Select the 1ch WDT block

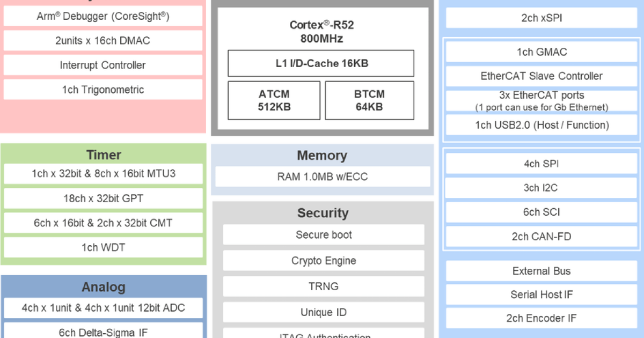(x=103, y=247)
